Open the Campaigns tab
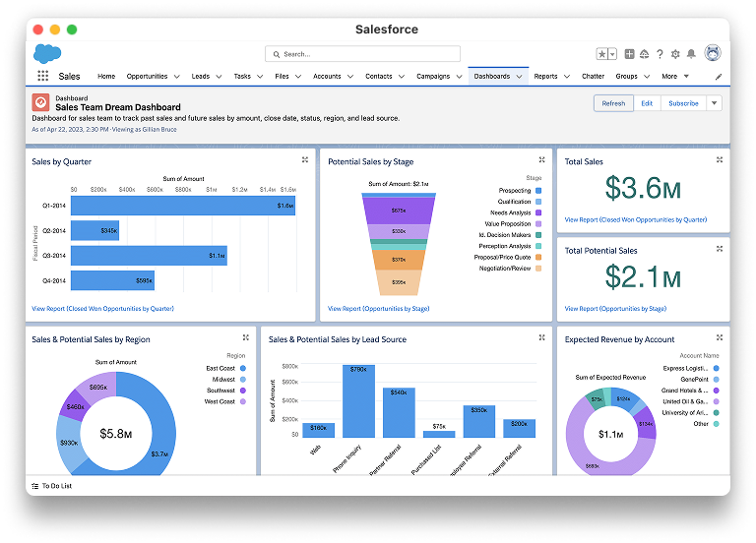The height and width of the screenshot is (543, 756). coord(433,76)
